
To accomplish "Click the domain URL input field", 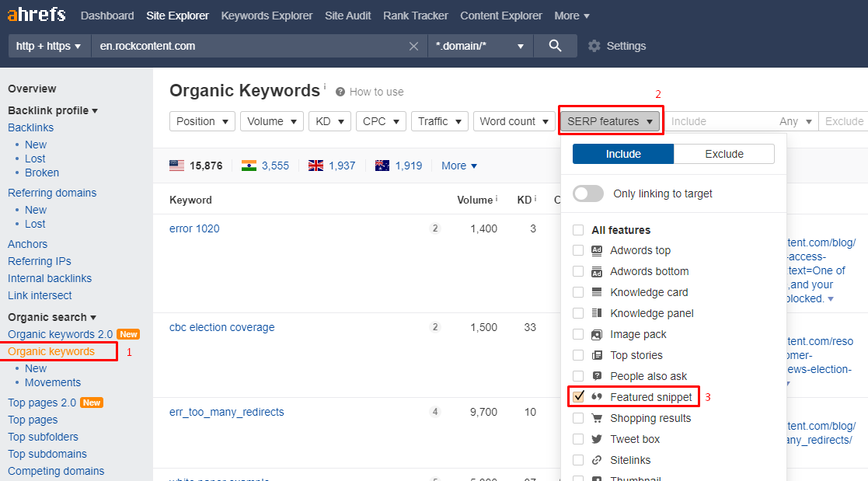I will (x=249, y=46).
